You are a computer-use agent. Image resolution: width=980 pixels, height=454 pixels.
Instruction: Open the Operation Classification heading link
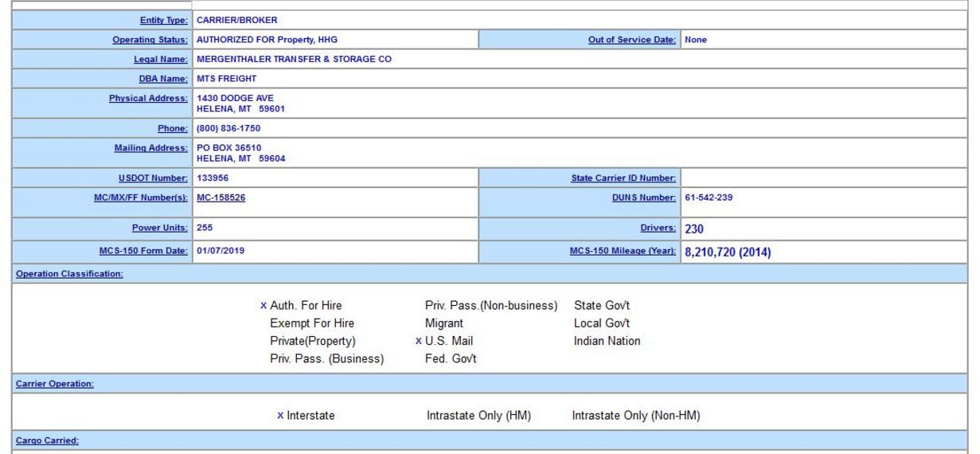coord(69,272)
